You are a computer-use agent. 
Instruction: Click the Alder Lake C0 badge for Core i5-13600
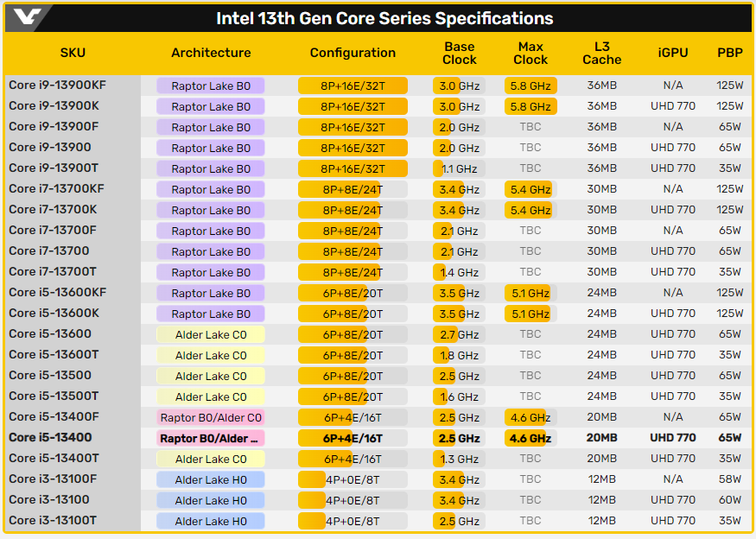(211, 335)
